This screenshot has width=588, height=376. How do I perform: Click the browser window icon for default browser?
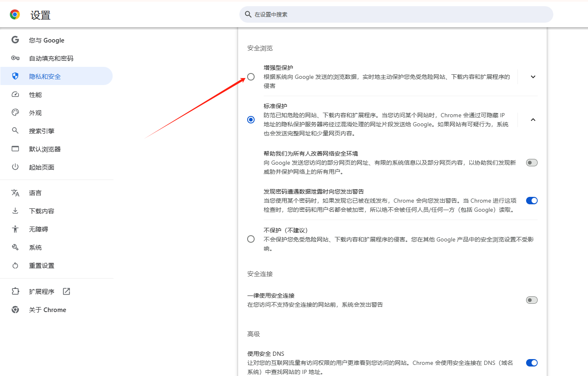tap(15, 149)
